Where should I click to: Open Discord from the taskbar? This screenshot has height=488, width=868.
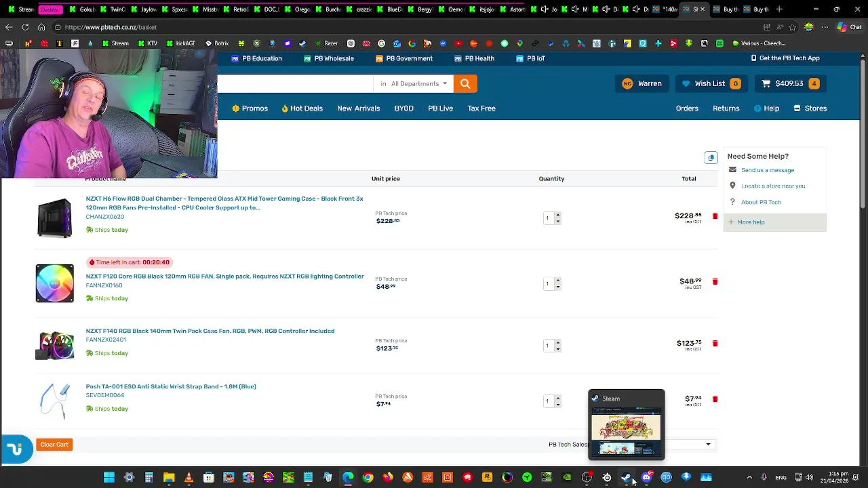646,478
